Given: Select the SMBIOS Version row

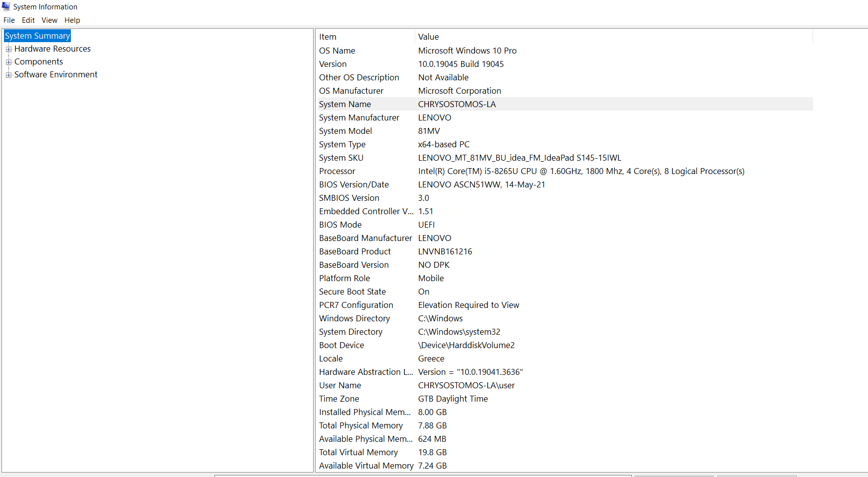Looking at the screenshot, I should click(x=564, y=198).
